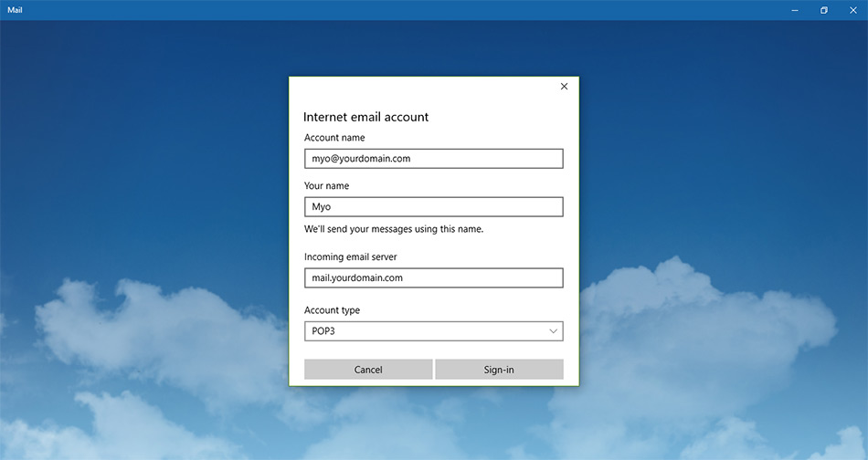Click the 'Account name' label

click(334, 138)
